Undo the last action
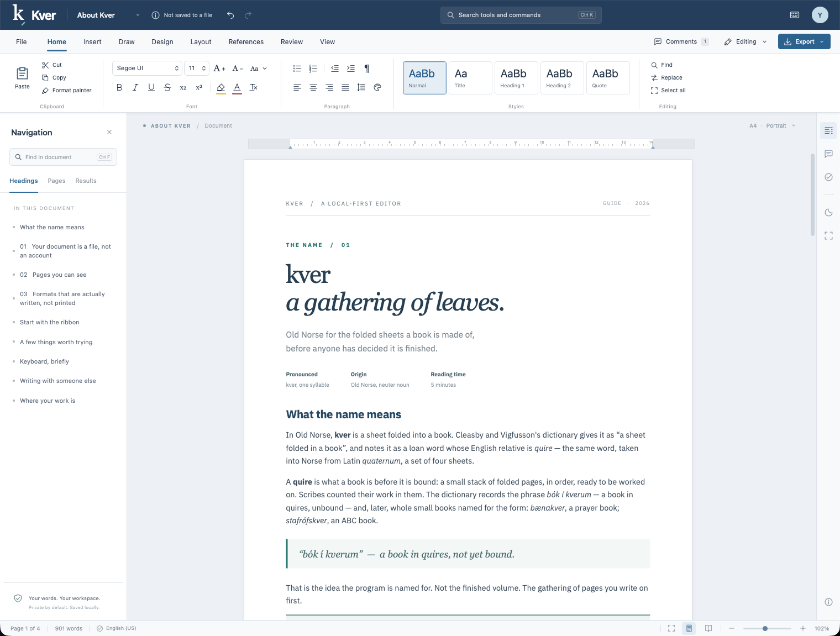This screenshot has width=840, height=636. 230,15
